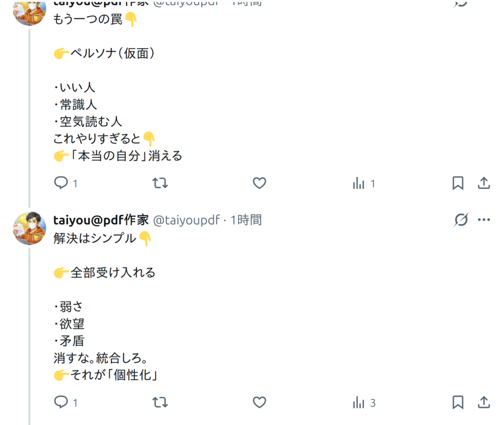The height and width of the screenshot is (425, 504).
Task: Share the ペルソナ(仮面) tweet
Action: (x=484, y=183)
